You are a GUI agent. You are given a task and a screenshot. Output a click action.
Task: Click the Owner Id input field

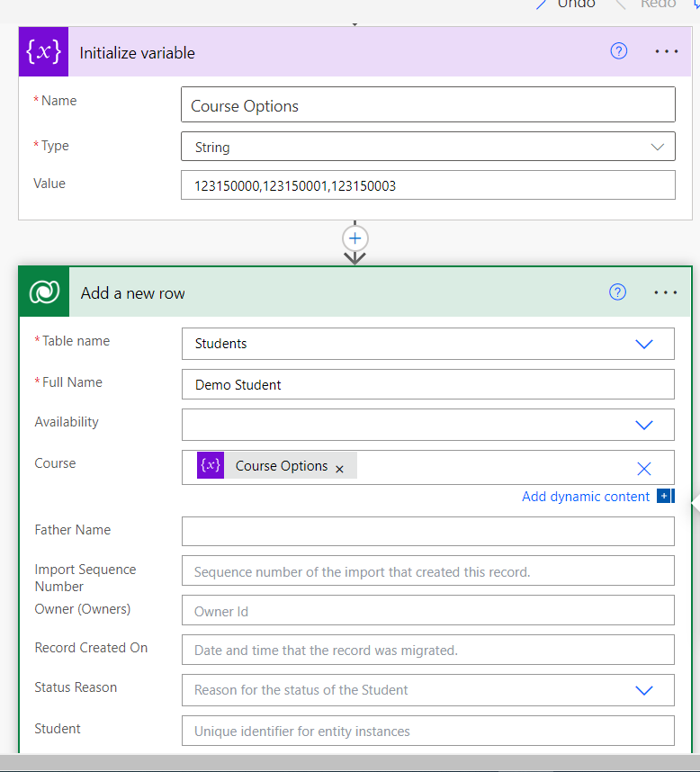427,611
